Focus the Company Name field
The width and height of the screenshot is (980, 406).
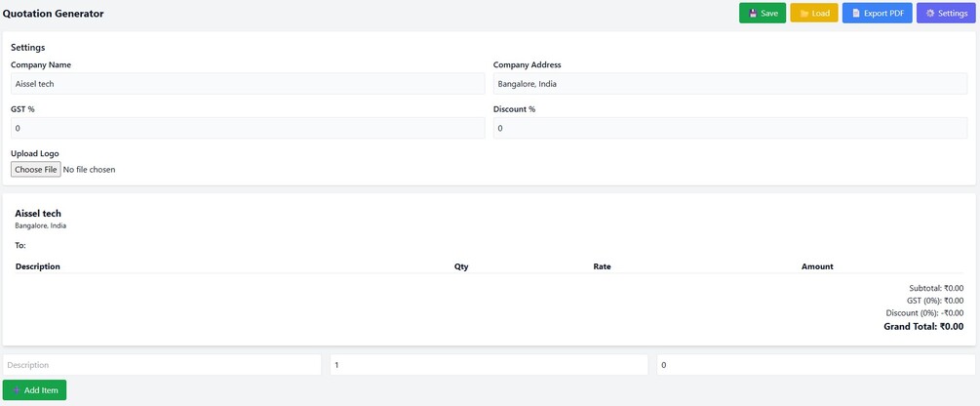[247, 84]
